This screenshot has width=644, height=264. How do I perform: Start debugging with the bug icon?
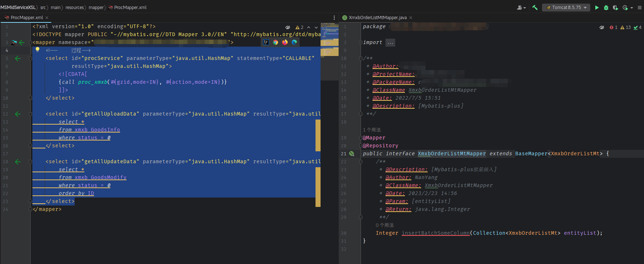click(606, 8)
